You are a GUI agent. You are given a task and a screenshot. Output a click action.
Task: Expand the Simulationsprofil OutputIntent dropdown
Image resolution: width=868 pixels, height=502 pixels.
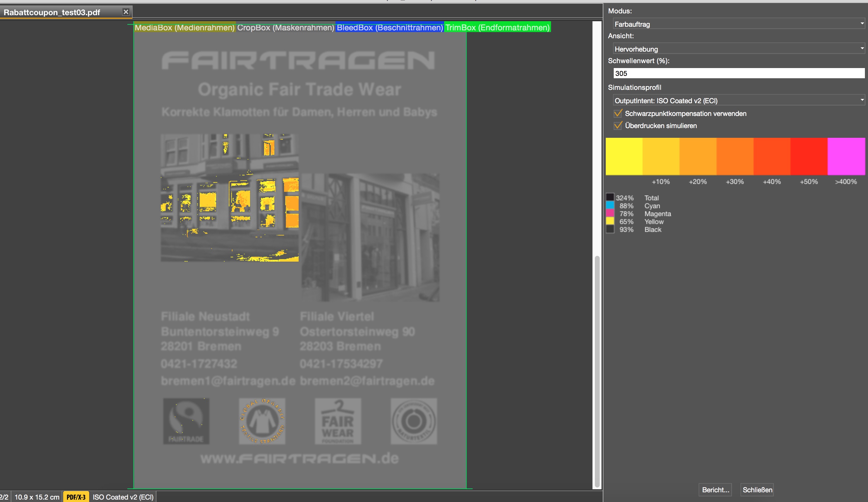pos(738,100)
